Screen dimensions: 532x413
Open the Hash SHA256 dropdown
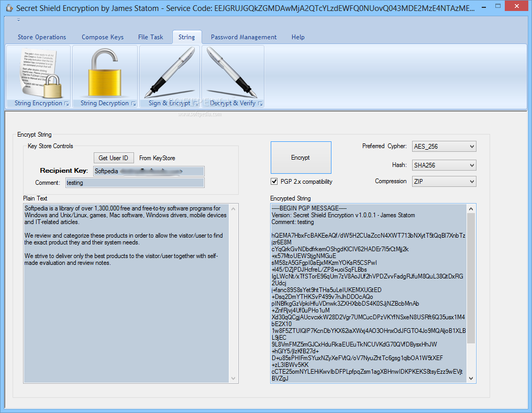(444, 165)
